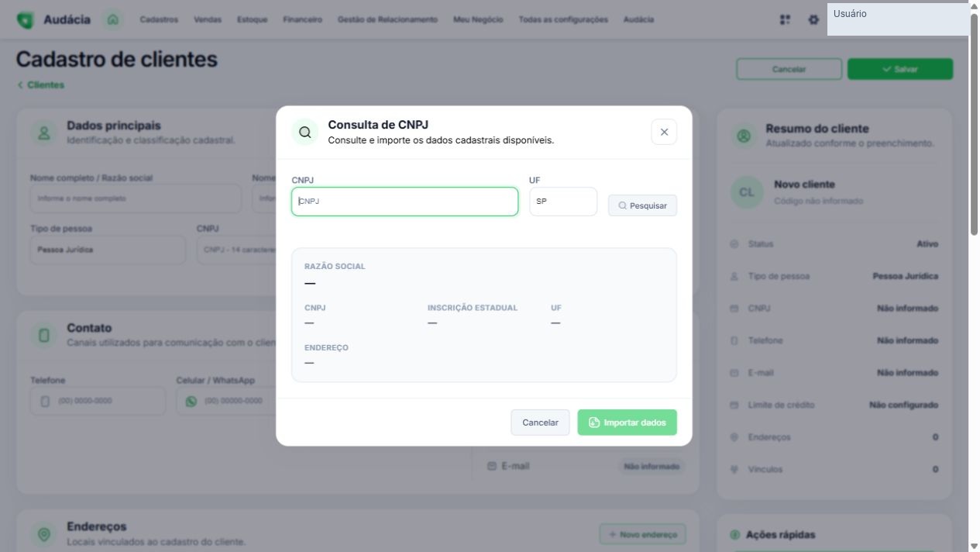
Task: Click the "Ativo" status value
Action: coord(927,243)
